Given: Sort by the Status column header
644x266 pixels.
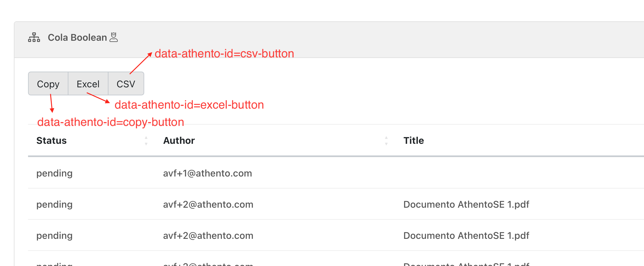Looking at the screenshot, I should point(51,141).
